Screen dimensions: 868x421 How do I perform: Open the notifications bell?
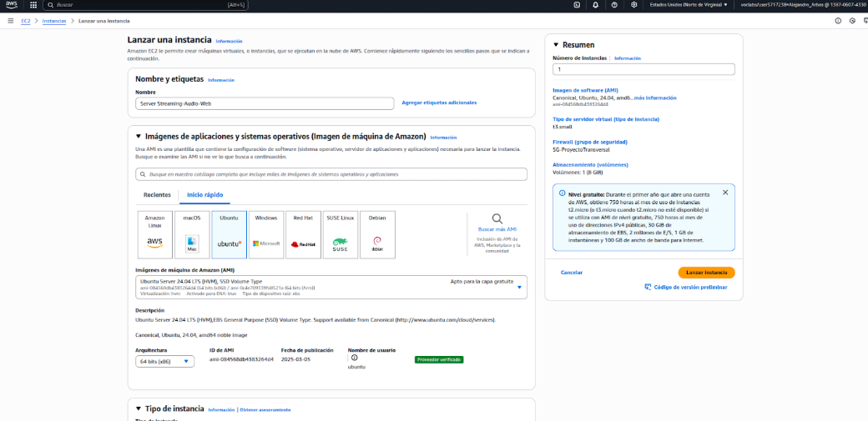pos(596,5)
